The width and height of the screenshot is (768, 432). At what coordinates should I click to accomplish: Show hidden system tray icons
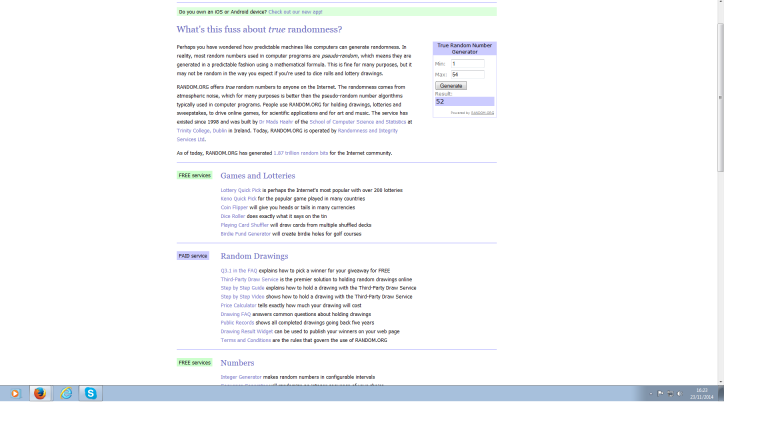(x=651, y=393)
